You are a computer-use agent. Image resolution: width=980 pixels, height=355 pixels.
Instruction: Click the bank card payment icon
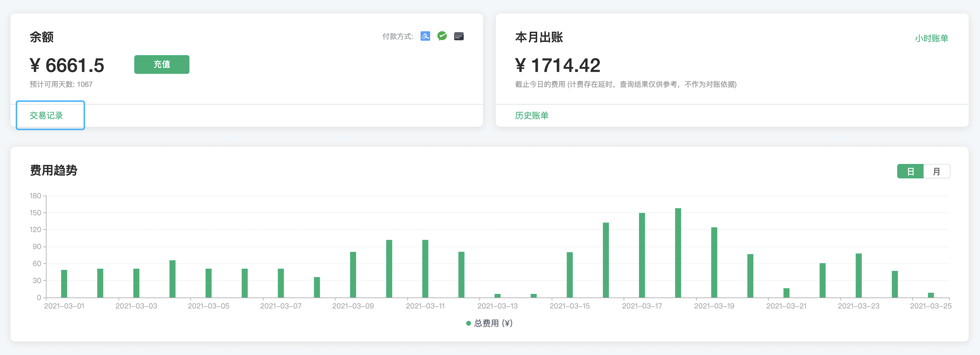tap(458, 36)
